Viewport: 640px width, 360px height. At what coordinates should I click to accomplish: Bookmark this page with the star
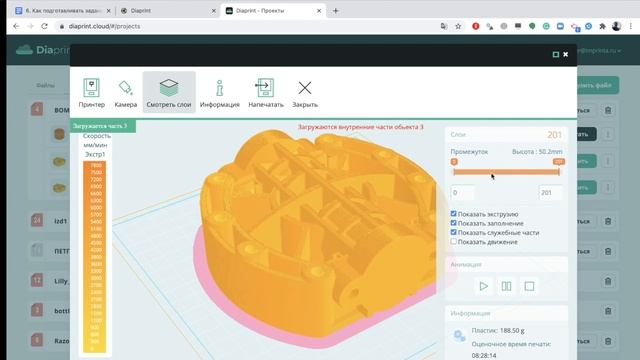point(458,26)
